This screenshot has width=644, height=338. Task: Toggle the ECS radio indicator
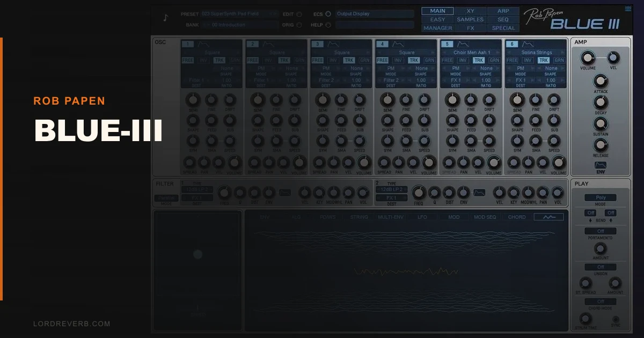[328, 14]
